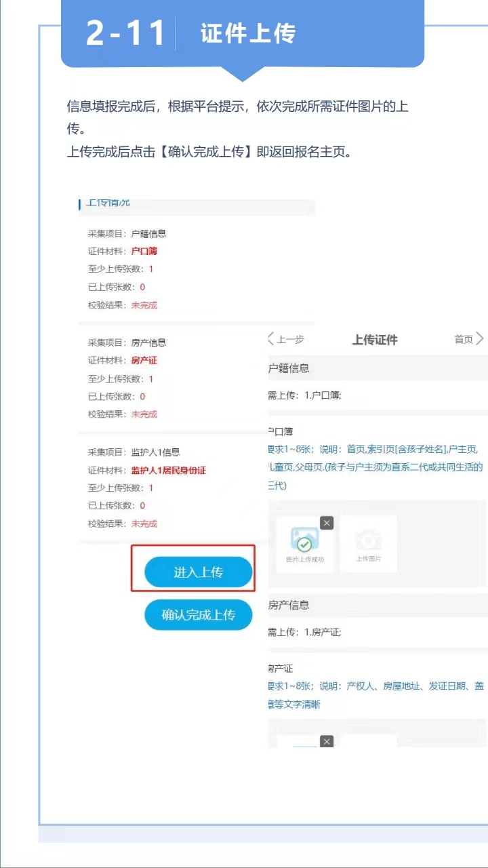The height and width of the screenshot is (868, 488).
Task: Tap the 户籍信息 section header on right panel
Action: click(x=289, y=368)
